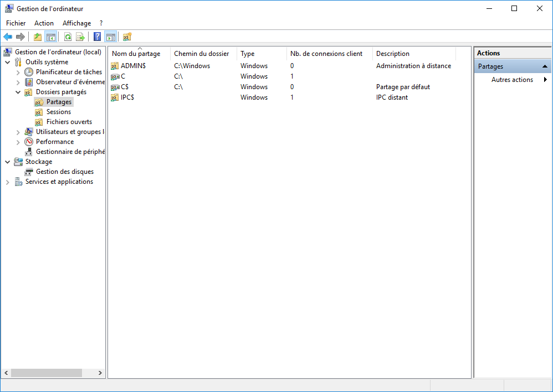This screenshot has width=553, height=392.
Task: Click the blue Back arrow in toolbar
Action: [8, 37]
